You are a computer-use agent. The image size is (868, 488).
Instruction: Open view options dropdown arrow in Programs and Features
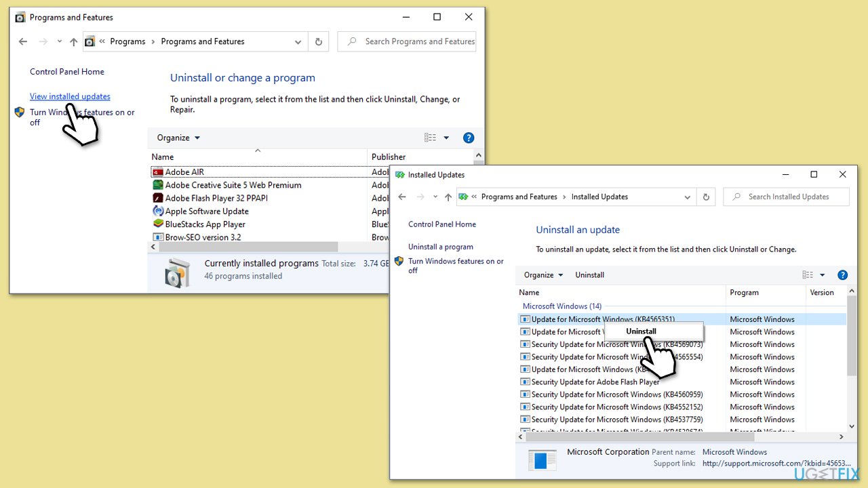[x=446, y=138]
